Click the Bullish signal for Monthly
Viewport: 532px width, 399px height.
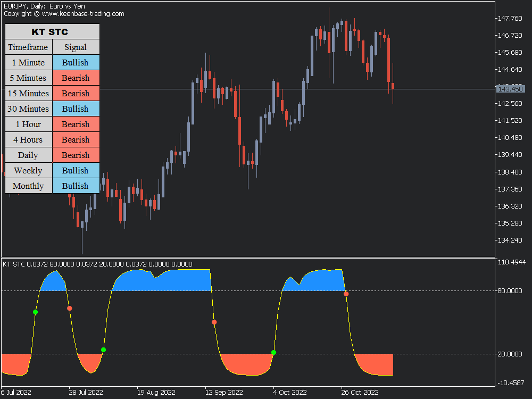[x=76, y=186]
